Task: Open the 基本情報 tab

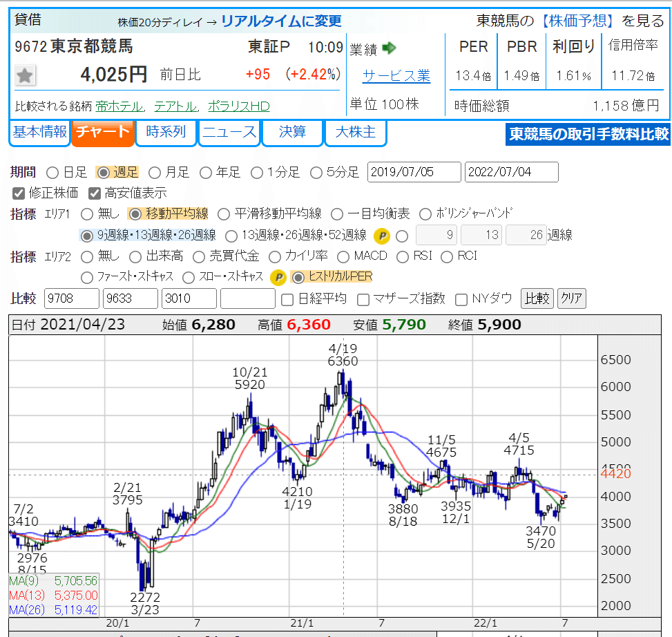Action: (39, 133)
